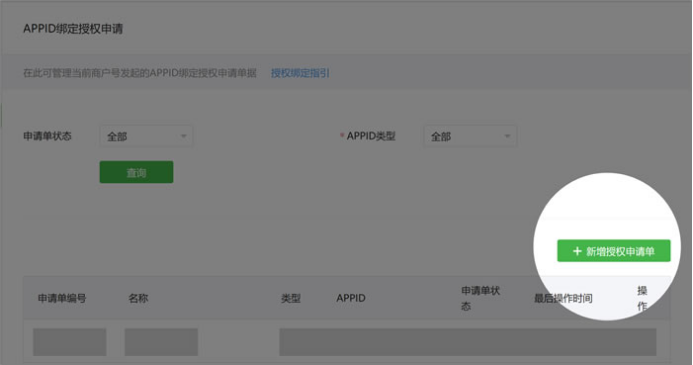
Task: Click the plus icon on 新增授权申请单
Action: point(577,251)
